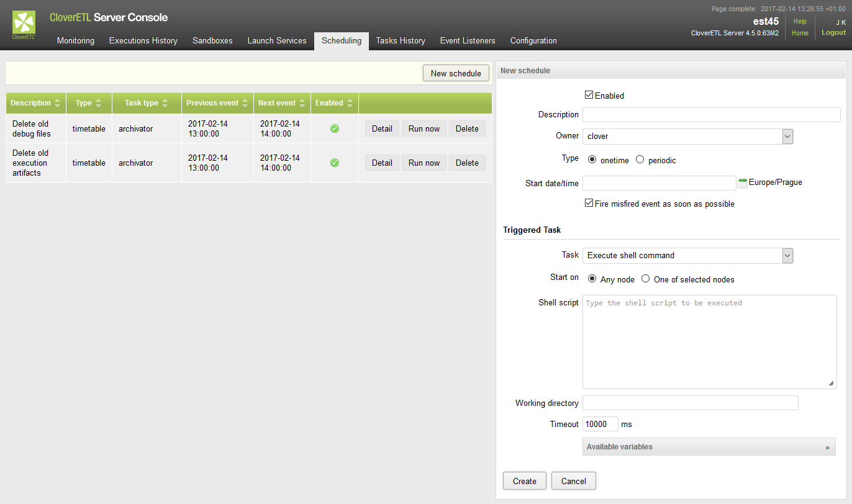Screen dimensions: 852x504
Task: Go to the Configuration tab
Action: click(533, 41)
